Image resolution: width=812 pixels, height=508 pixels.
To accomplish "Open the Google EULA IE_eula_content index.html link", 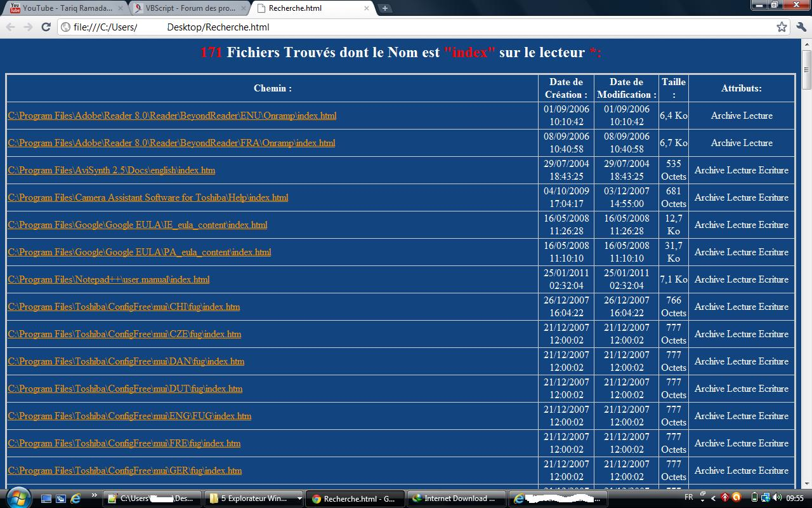I will [138, 225].
